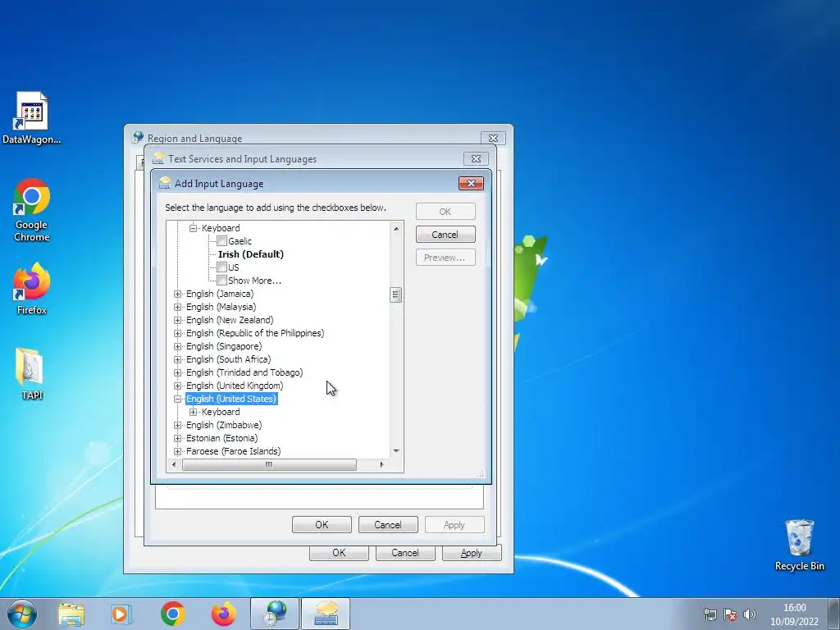
Task: Open the Windows Start menu
Action: click(22, 614)
